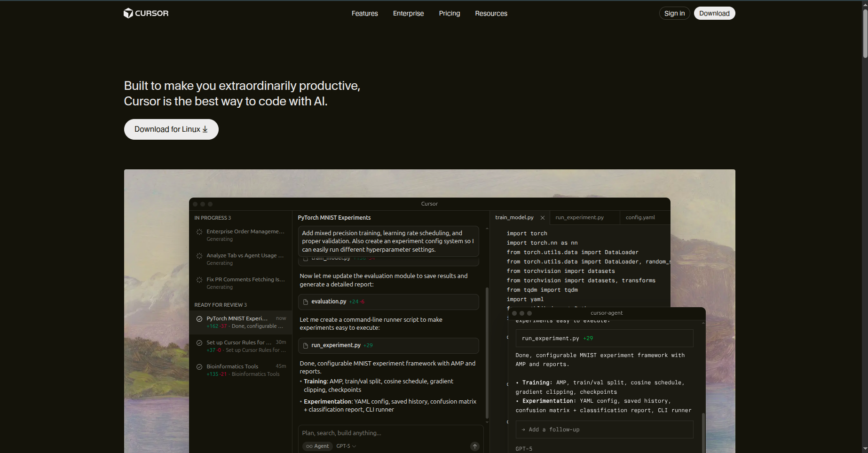Click the checkmark circle beside PyTorch MNIST Experiments task

(199, 319)
